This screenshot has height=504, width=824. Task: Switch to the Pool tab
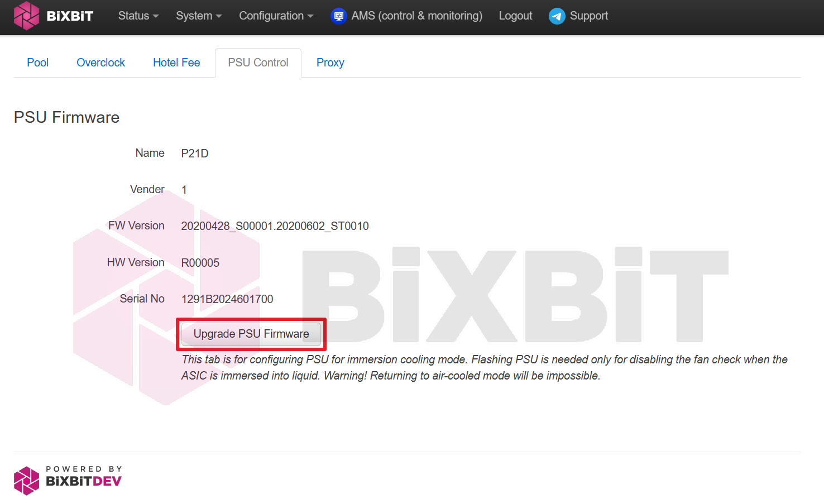point(38,63)
